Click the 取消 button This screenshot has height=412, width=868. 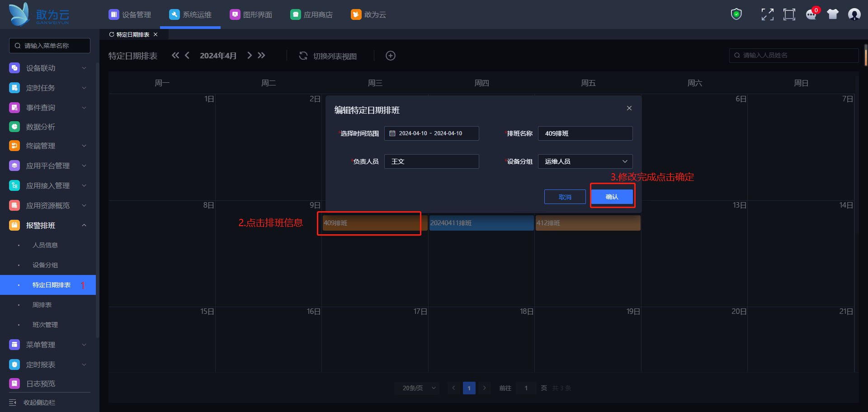point(565,197)
